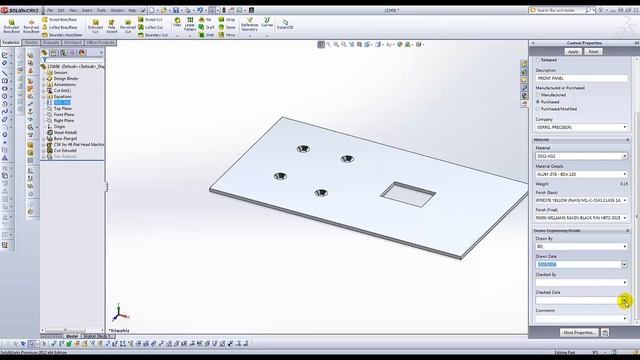
Task: Open FeatureManager design tree tab icon
Action: point(44,53)
